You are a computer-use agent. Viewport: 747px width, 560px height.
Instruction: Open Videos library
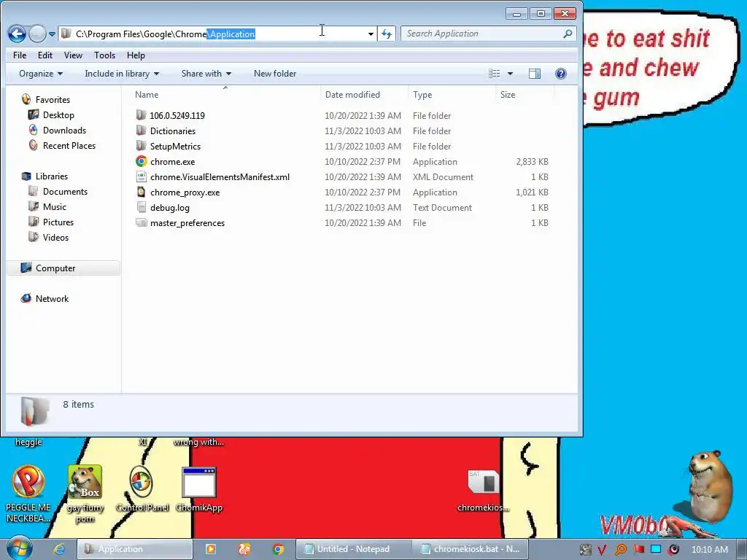point(55,237)
